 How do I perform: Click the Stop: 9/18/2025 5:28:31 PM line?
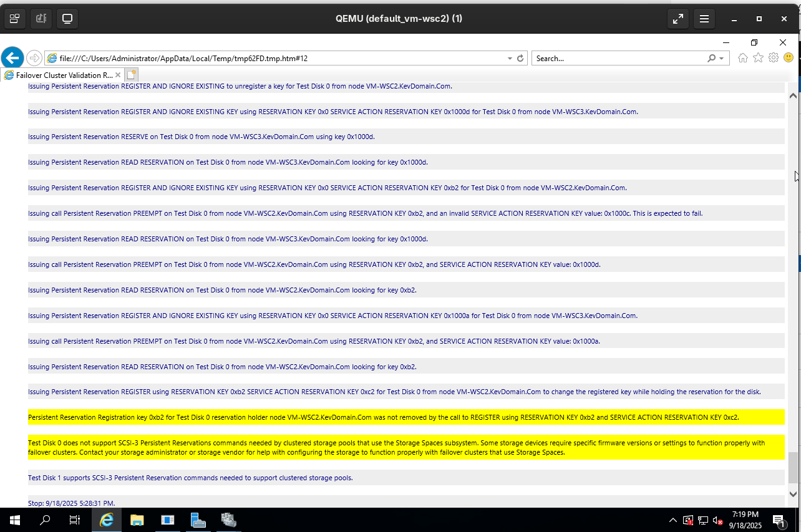pos(406,502)
